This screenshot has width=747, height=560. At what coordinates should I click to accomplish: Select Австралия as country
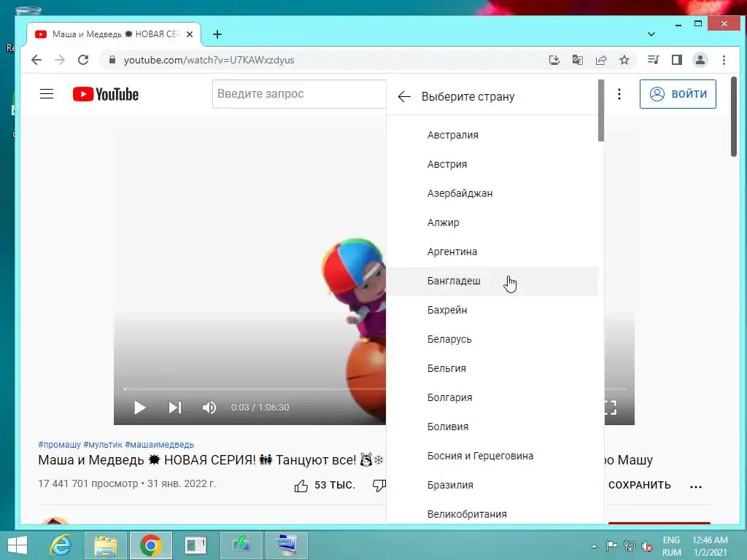pos(492,135)
